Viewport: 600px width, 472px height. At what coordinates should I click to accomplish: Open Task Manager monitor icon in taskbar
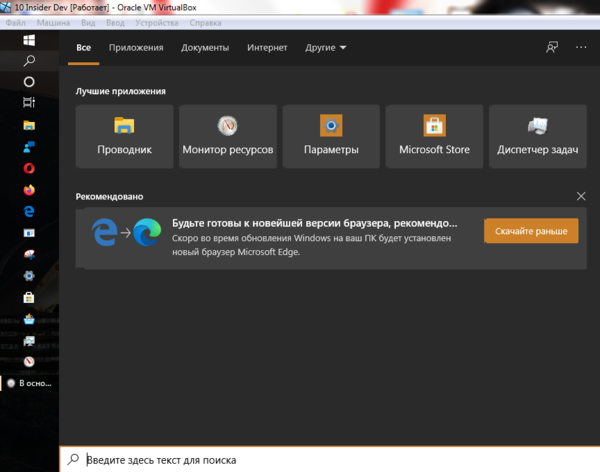(29, 340)
